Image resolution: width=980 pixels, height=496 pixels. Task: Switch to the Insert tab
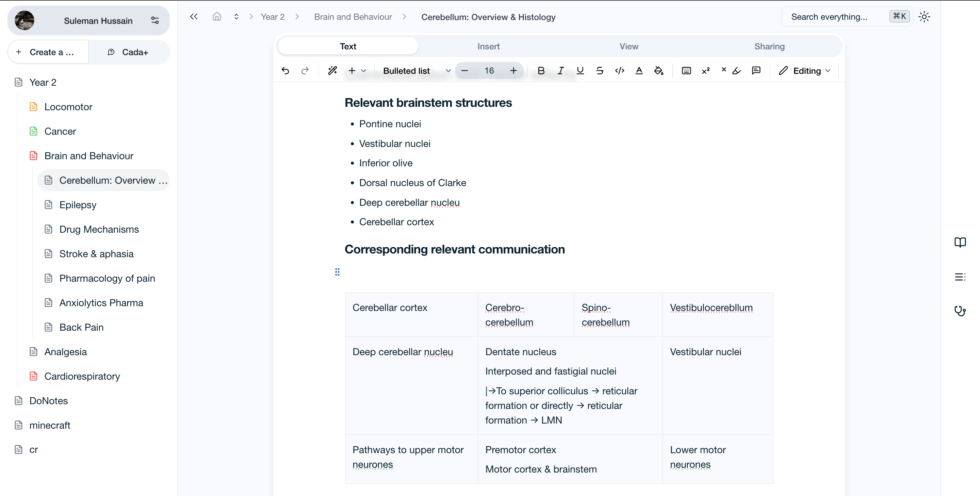click(488, 46)
